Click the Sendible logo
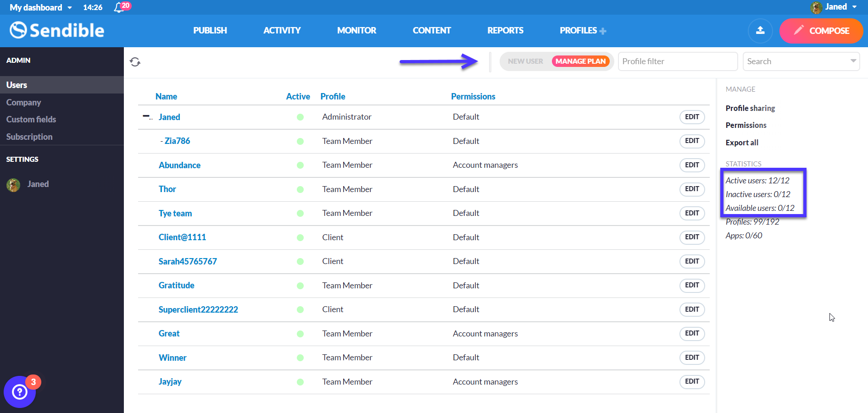Image resolution: width=868 pixels, height=413 pixels. pos(57,30)
